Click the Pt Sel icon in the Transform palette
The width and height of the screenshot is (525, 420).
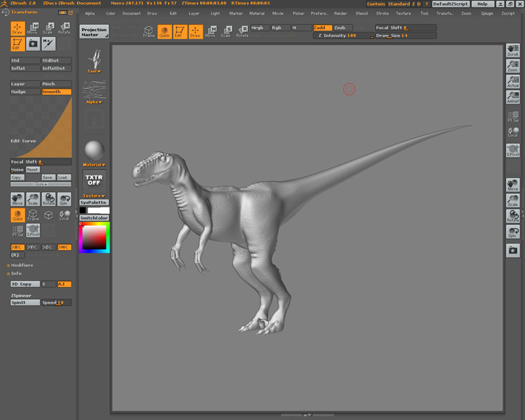18,230
